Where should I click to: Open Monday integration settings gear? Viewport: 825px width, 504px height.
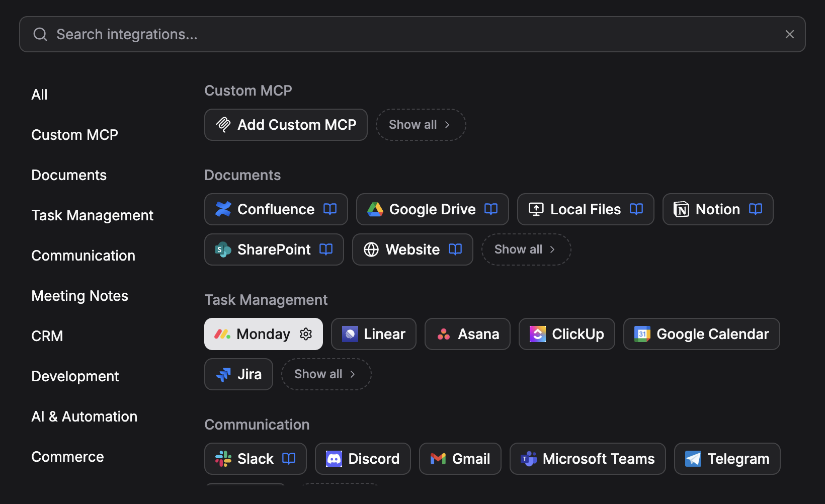[x=305, y=333]
